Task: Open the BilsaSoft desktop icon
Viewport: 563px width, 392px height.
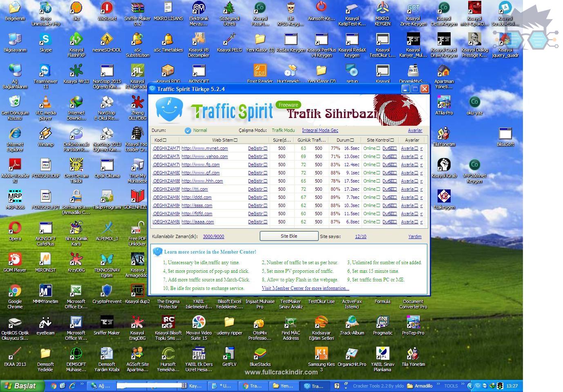Action: click(505, 137)
